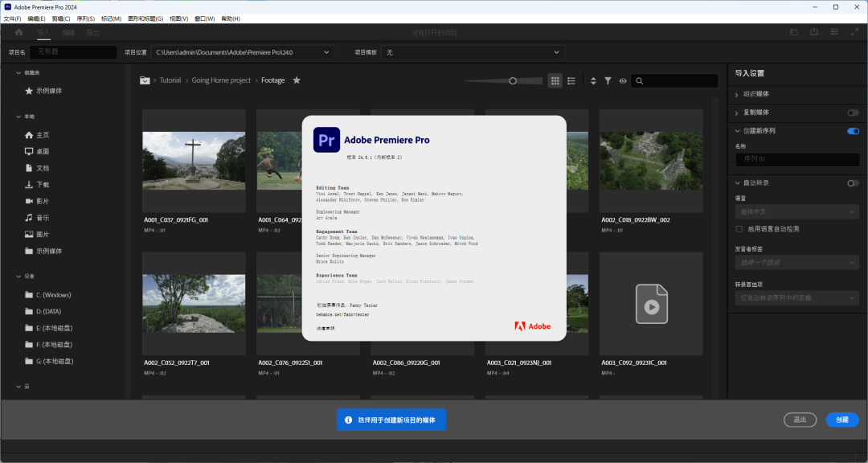Viewport: 868px width, 463px height.
Task: Click the Pr logo in About dialog
Action: coord(326,140)
